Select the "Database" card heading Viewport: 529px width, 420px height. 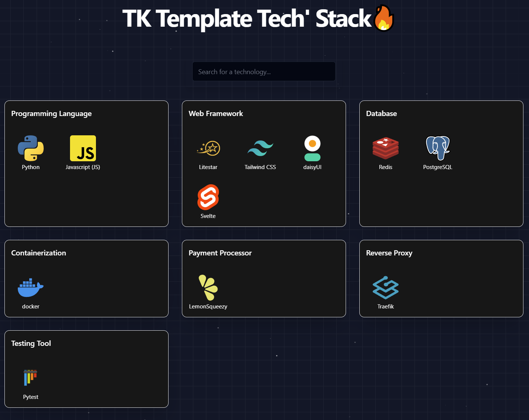(382, 114)
